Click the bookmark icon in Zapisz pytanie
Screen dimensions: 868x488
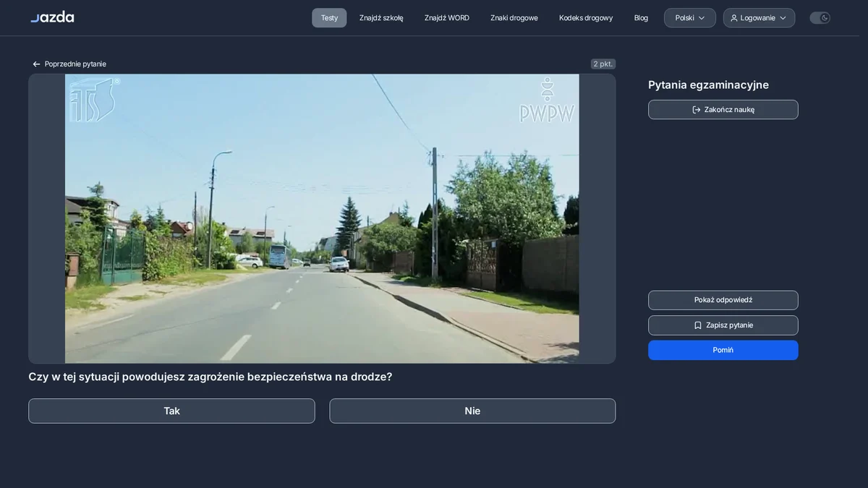click(x=698, y=325)
